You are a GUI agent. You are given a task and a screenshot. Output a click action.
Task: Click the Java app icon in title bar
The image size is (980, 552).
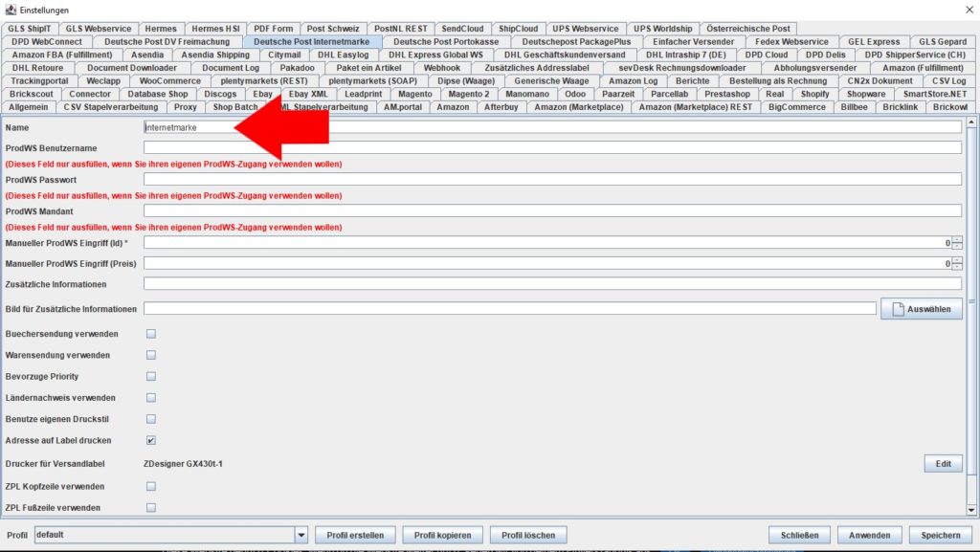click(x=11, y=10)
